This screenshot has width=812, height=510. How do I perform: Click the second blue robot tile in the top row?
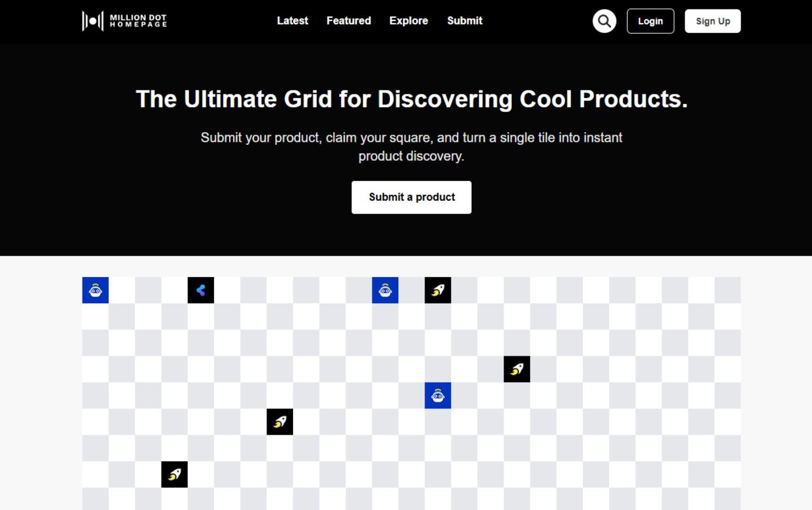[x=384, y=290]
